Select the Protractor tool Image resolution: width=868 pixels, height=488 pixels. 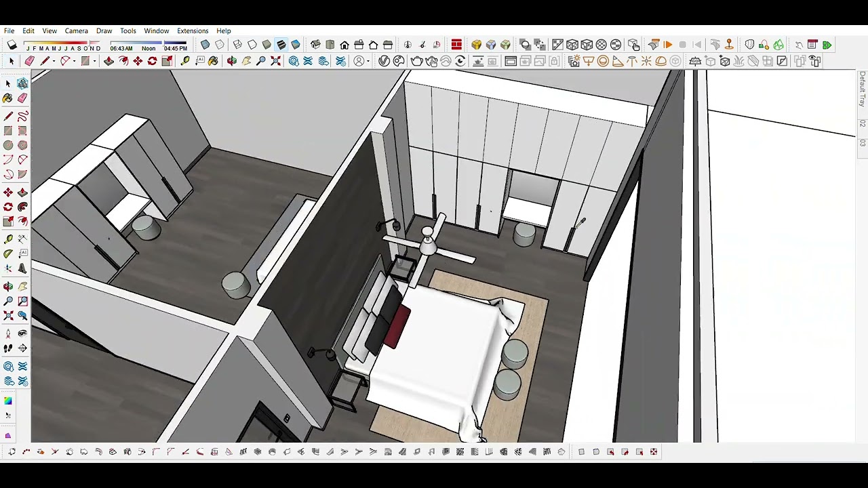coord(8,253)
